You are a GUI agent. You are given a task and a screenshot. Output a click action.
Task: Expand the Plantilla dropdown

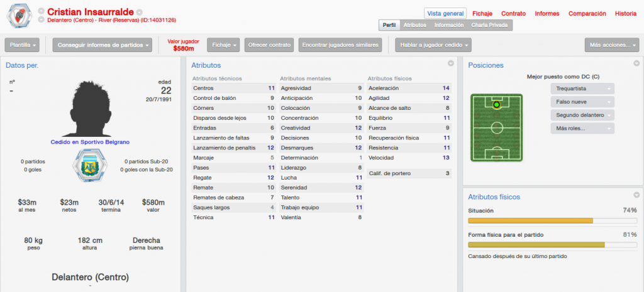[22, 45]
